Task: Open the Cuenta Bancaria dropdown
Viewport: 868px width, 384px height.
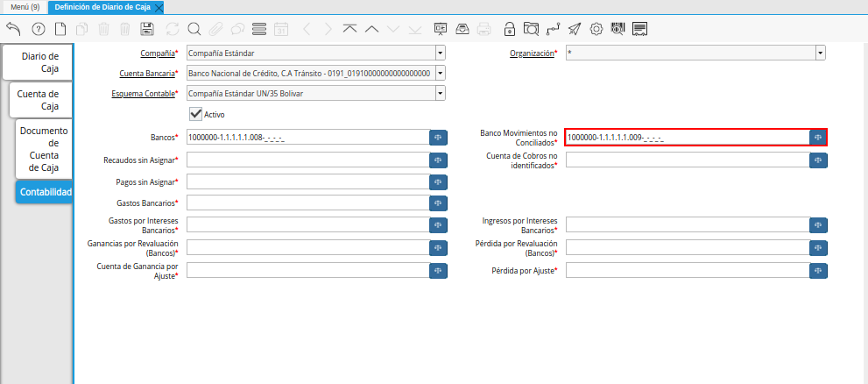Action: 440,74
